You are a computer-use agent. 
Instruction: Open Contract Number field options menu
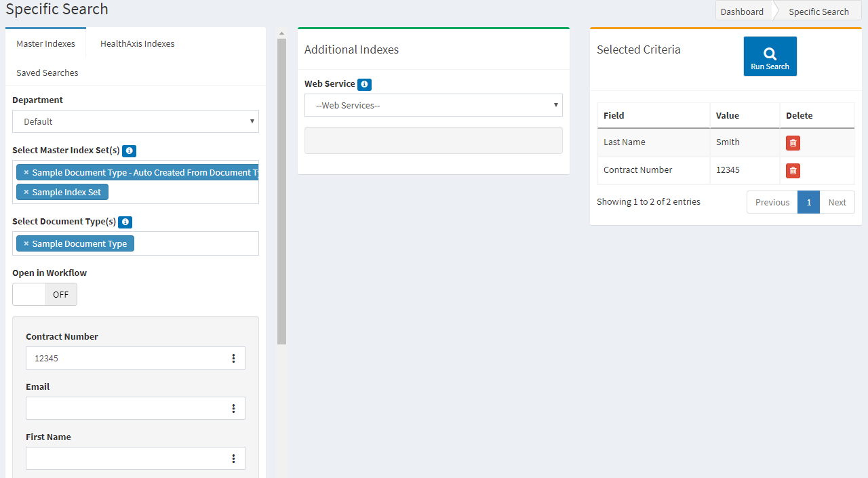(233, 359)
